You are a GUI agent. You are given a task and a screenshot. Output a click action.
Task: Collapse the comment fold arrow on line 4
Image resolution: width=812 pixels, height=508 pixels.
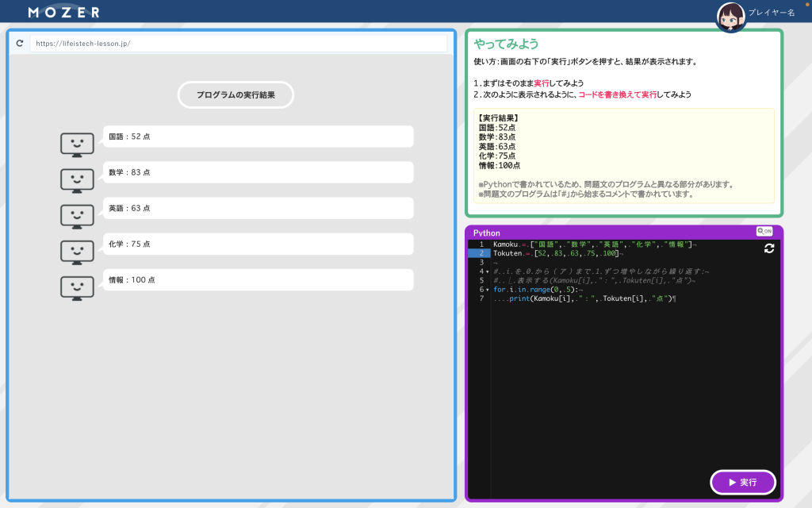click(488, 271)
